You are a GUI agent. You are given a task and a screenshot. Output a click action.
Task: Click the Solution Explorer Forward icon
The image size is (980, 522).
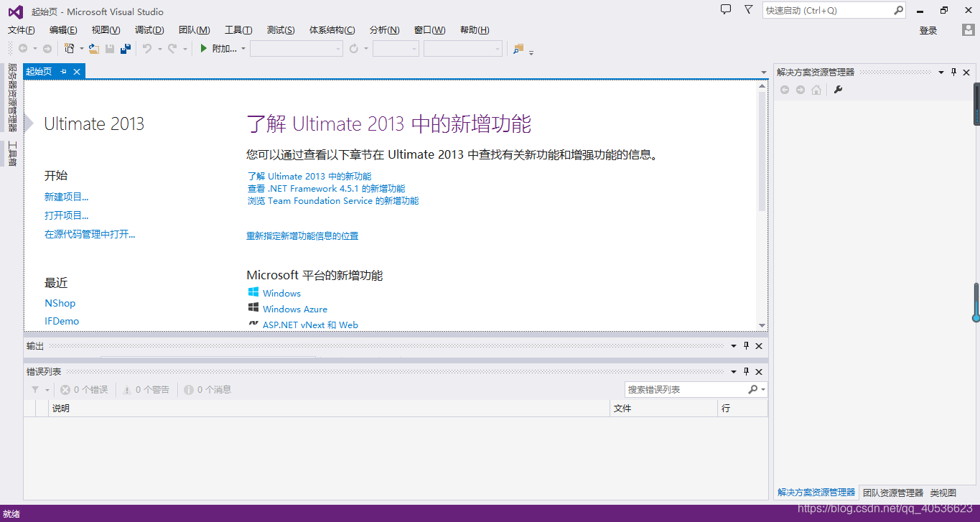(801, 90)
